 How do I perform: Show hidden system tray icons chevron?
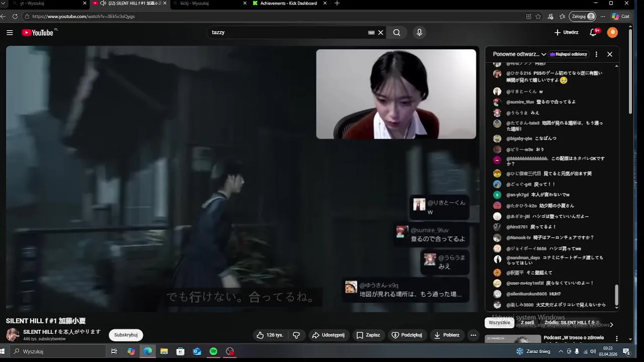[x=561, y=351]
